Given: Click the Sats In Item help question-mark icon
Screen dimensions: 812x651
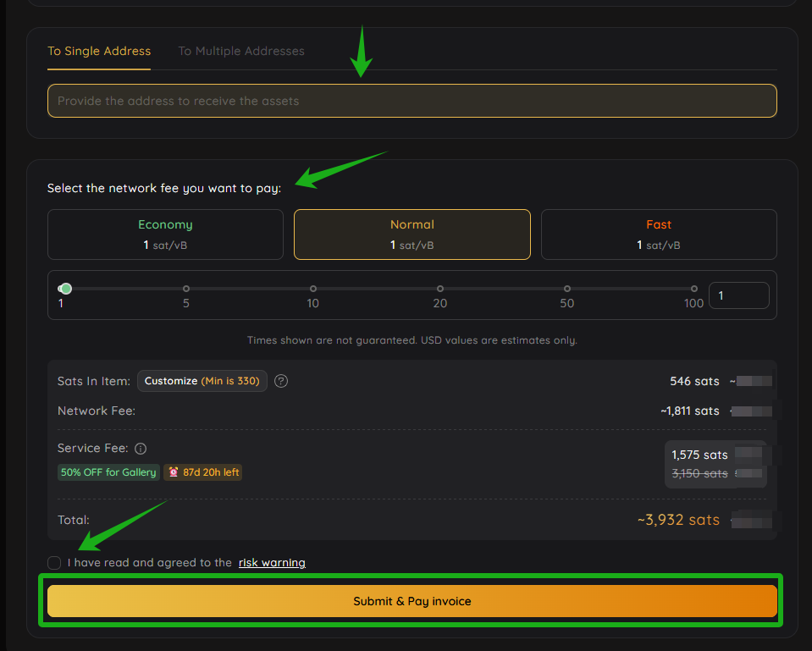Looking at the screenshot, I should coord(282,381).
